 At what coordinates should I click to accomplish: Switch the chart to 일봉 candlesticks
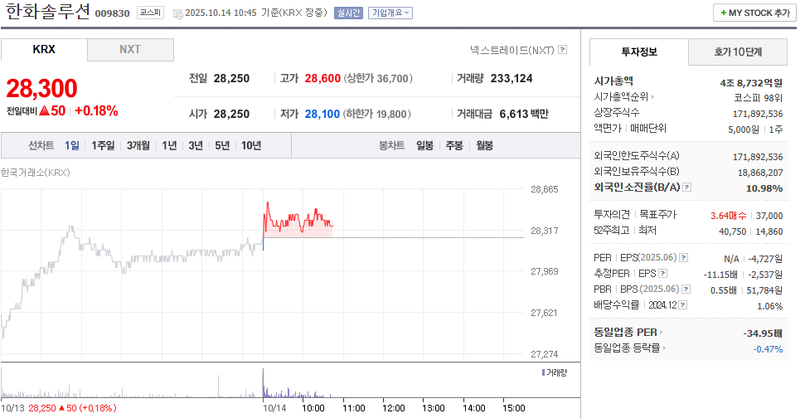(425, 145)
